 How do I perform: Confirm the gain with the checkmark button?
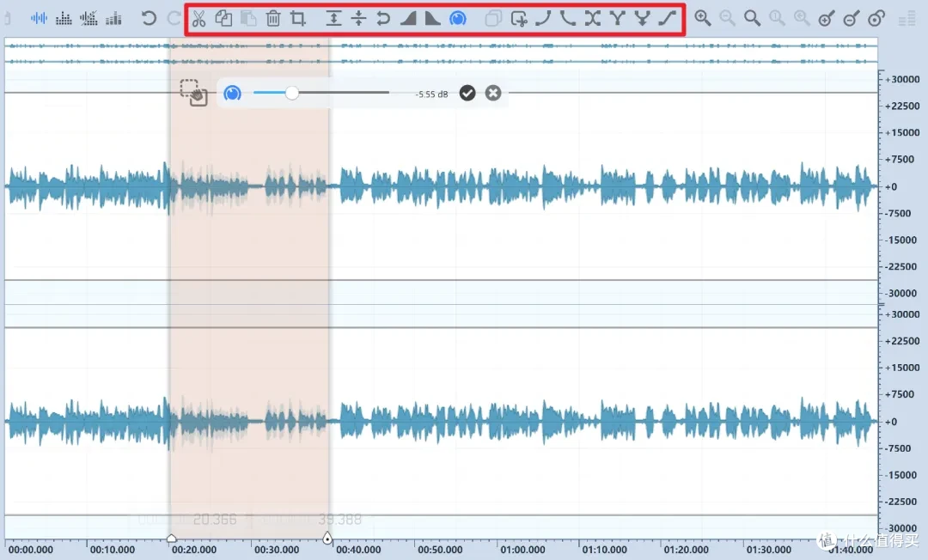click(467, 93)
